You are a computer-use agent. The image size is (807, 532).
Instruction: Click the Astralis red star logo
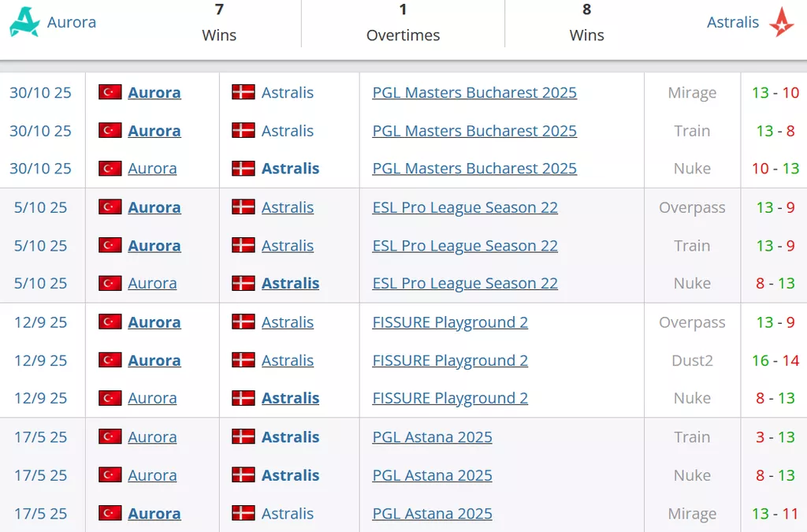(x=781, y=22)
